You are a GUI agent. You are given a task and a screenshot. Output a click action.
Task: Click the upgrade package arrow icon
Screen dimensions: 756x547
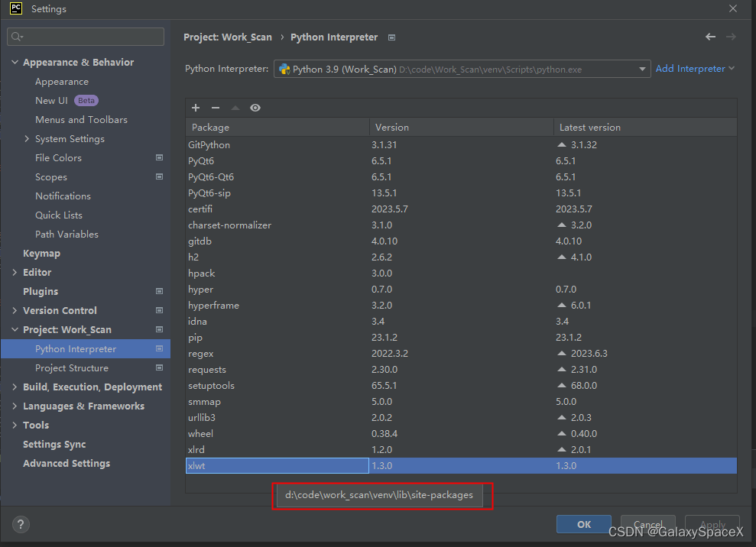click(235, 108)
